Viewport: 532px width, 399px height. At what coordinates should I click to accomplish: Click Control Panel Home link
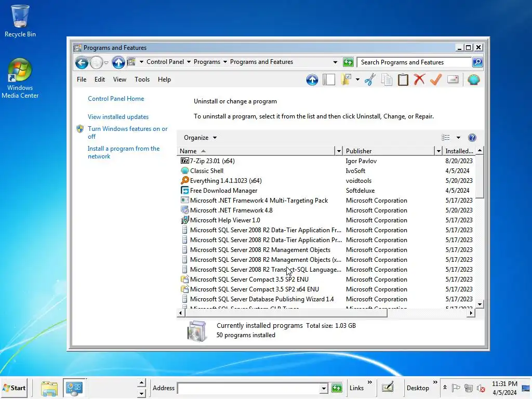click(x=116, y=99)
